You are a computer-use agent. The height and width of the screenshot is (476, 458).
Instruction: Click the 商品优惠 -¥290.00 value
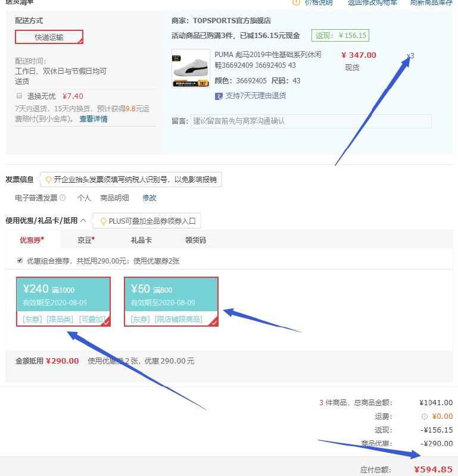437,443
